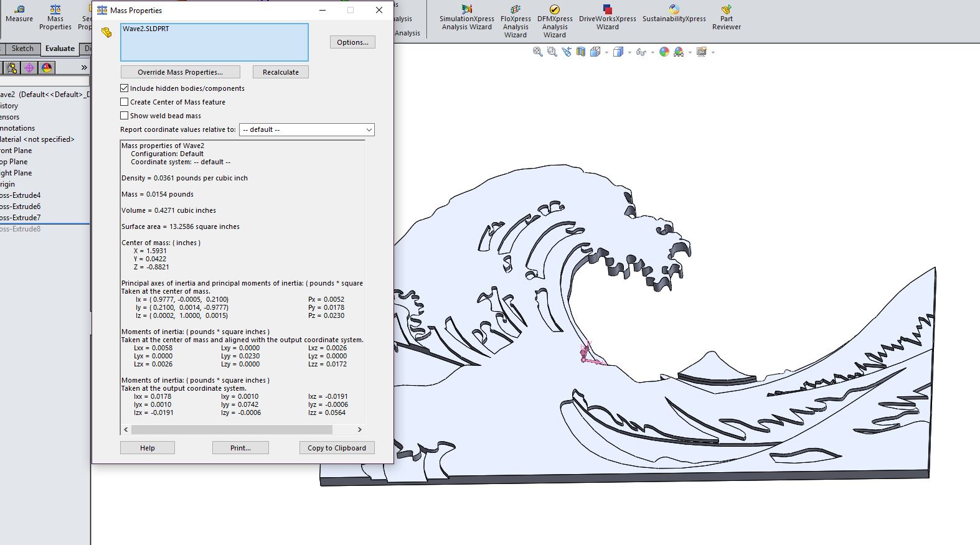The image size is (980, 545).
Task: Open SustainabilityXpress tool
Action: (x=674, y=14)
